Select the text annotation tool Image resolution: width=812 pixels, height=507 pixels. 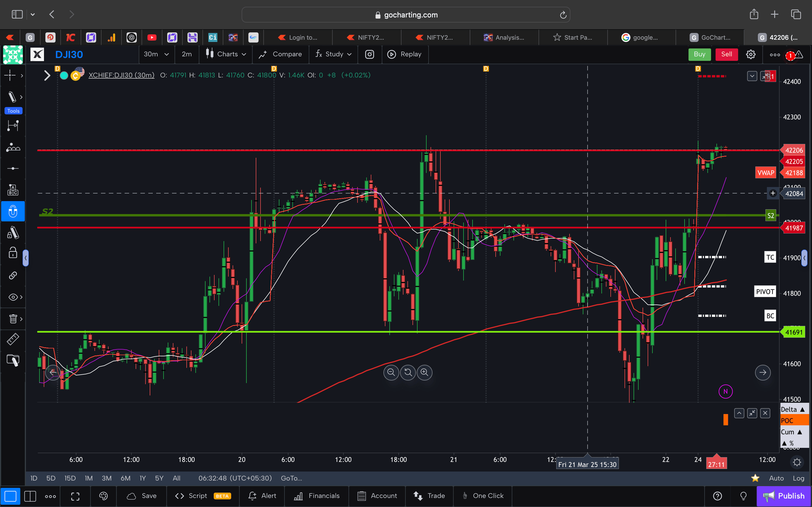[x=13, y=189]
